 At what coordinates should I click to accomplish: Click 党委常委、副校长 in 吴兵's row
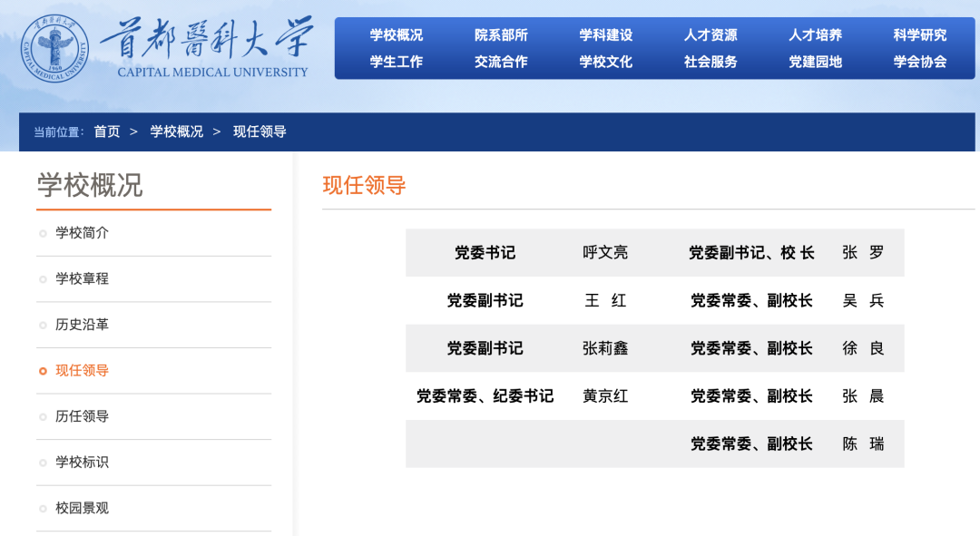coord(751,300)
